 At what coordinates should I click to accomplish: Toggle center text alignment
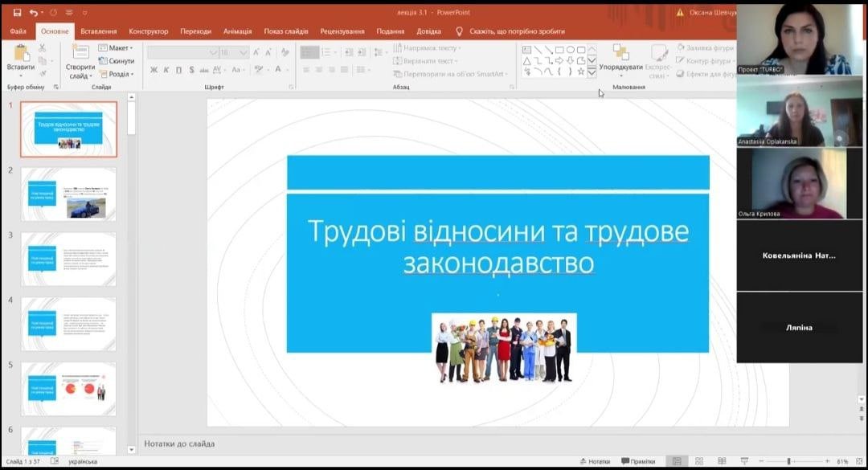(319, 70)
